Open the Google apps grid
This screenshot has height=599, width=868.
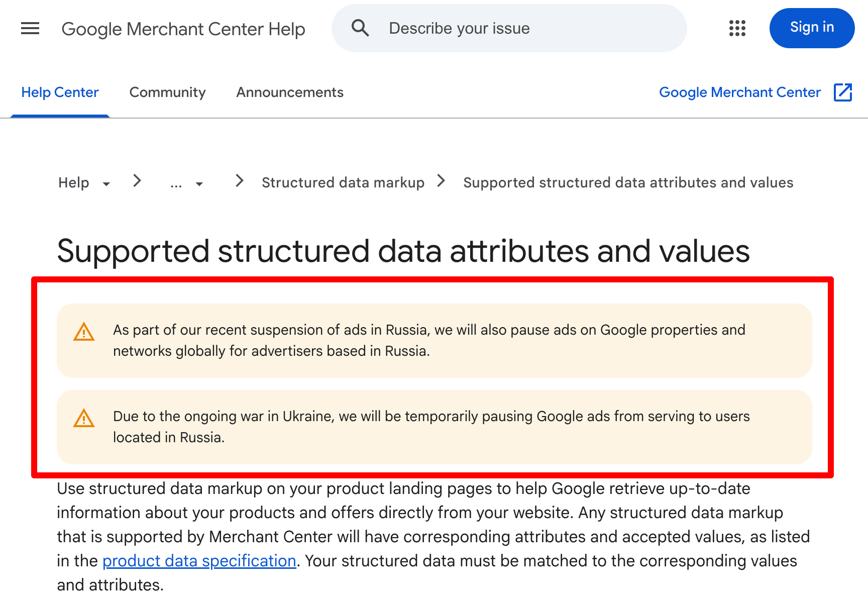(x=737, y=28)
